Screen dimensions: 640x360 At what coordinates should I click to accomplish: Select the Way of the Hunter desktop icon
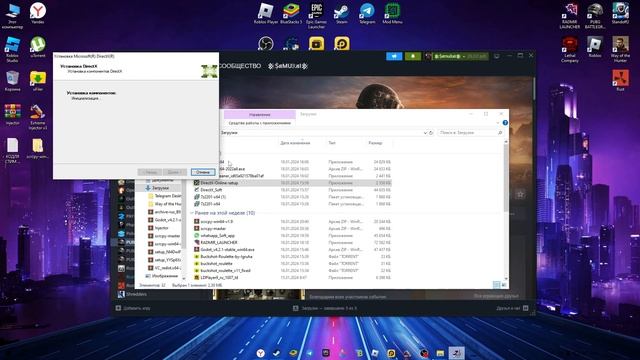pos(620,49)
